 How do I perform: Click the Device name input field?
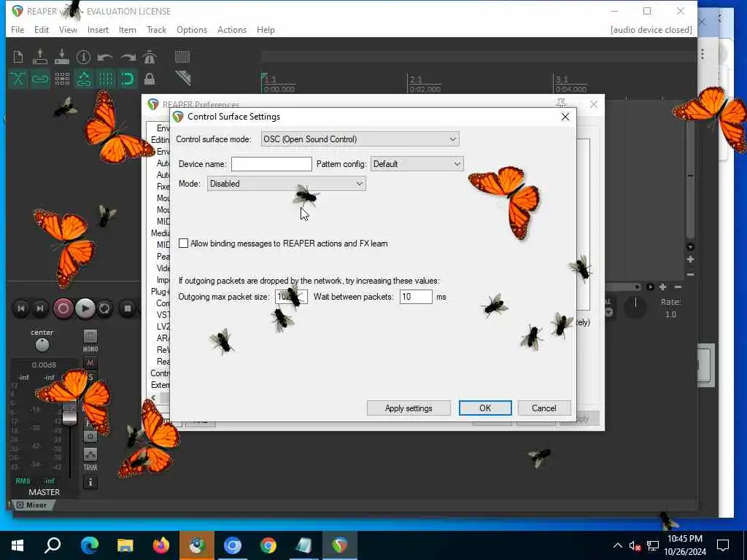tap(271, 164)
